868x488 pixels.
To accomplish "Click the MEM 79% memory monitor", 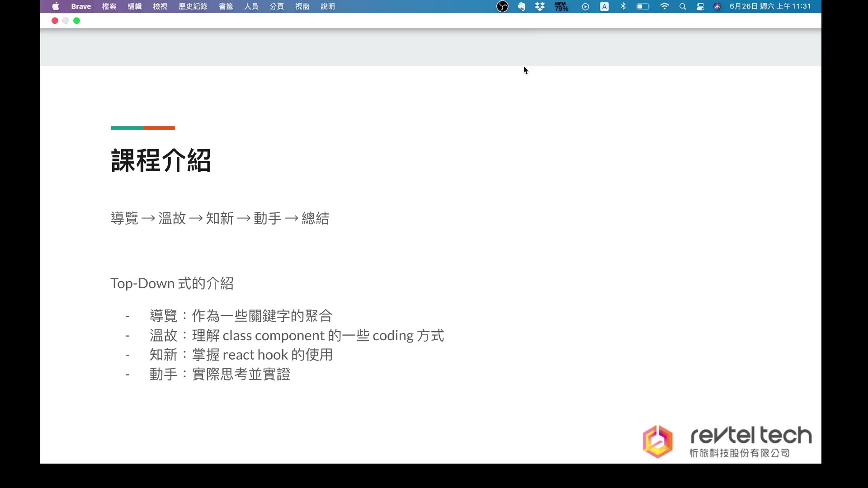I will tap(561, 6).
